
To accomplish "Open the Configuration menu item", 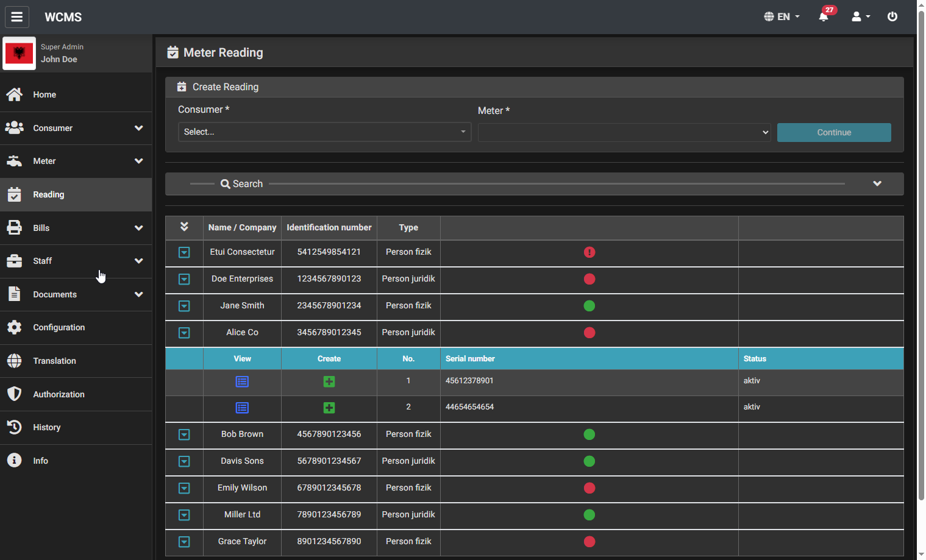I will pos(76,327).
